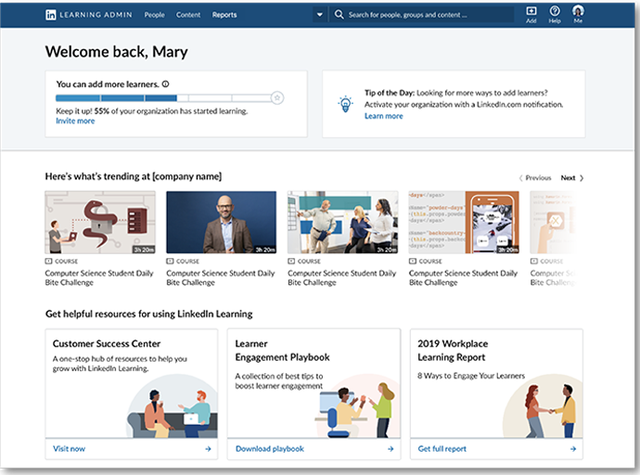
Task: Click the Next chevron in trending carousel
Action: (582, 178)
